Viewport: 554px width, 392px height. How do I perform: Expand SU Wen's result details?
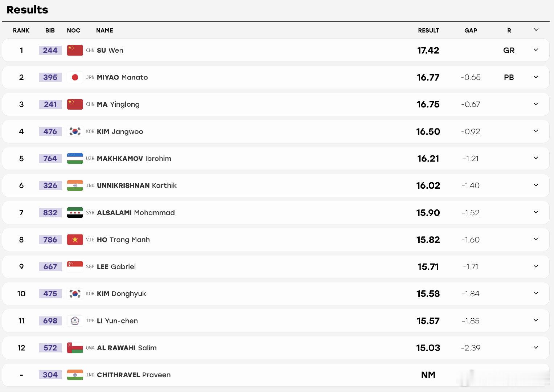[536, 50]
